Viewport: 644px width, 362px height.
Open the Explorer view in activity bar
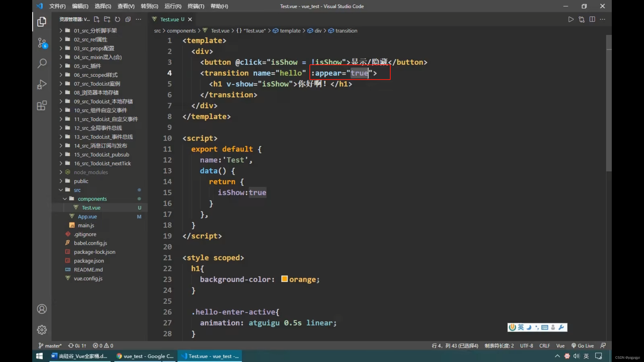coord(42,22)
